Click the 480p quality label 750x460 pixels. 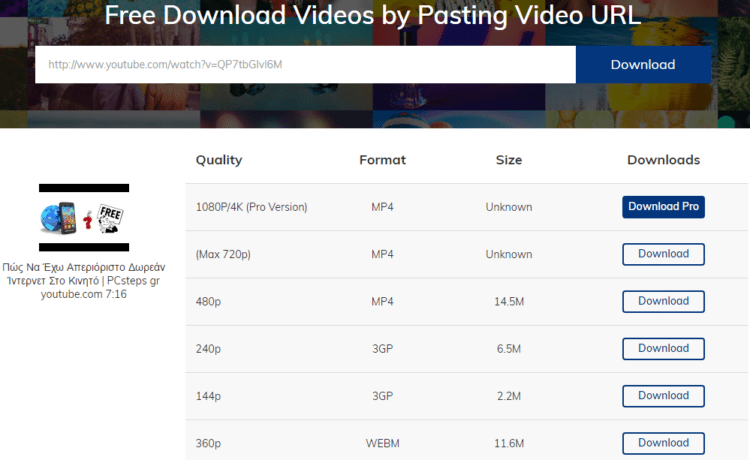(208, 302)
